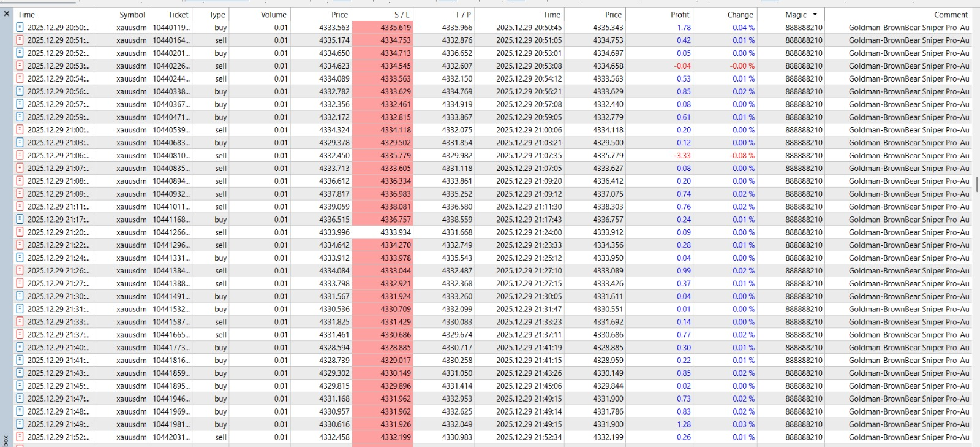Screen dimensions: 980x447
Task: Click the change value -0.08 %
Action: (x=742, y=156)
